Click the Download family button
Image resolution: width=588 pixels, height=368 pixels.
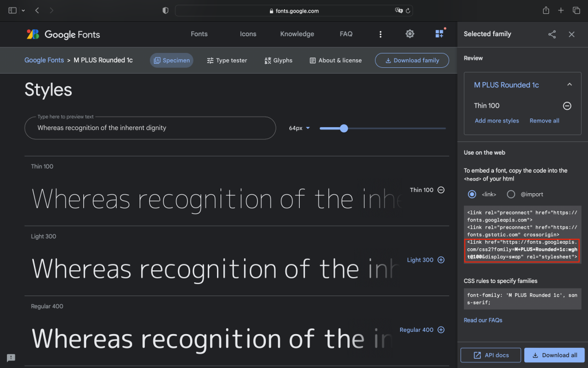click(x=412, y=60)
